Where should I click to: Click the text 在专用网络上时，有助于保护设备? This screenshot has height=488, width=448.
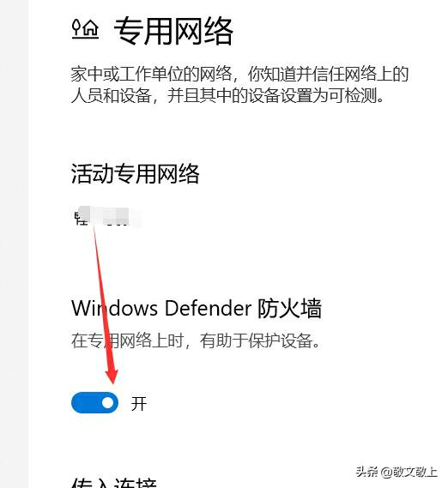click(x=196, y=340)
